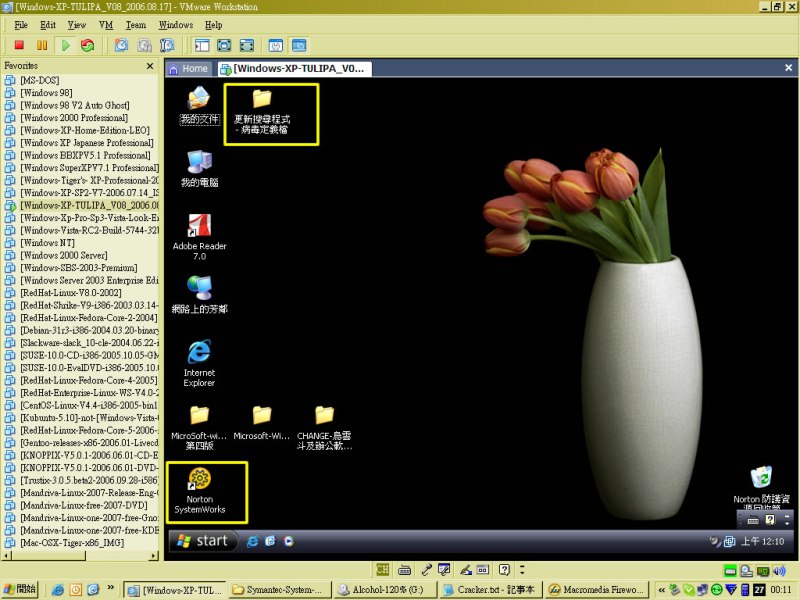Click the guest XP start button
The image size is (800, 600).
click(x=203, y=541)
